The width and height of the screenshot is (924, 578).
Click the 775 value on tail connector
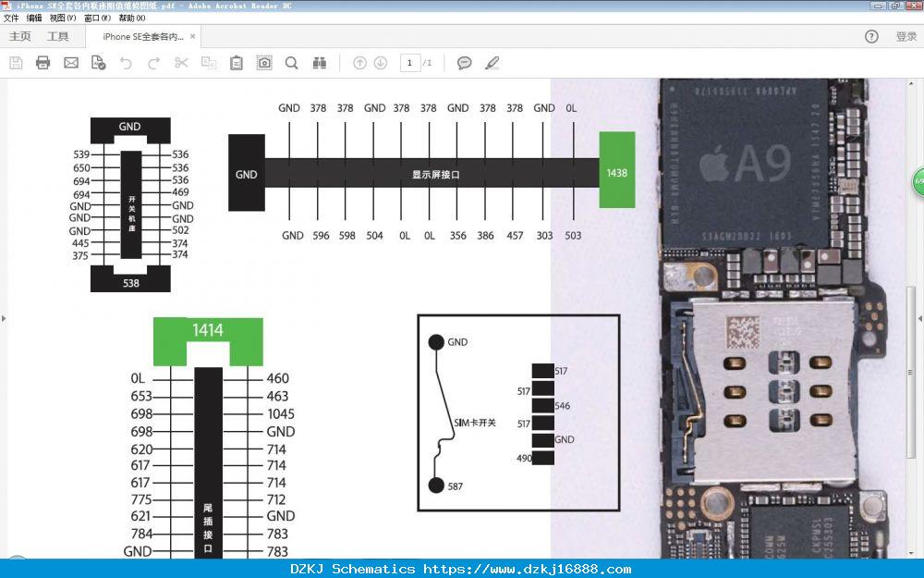pyautogui.click(x=141, y=499)
